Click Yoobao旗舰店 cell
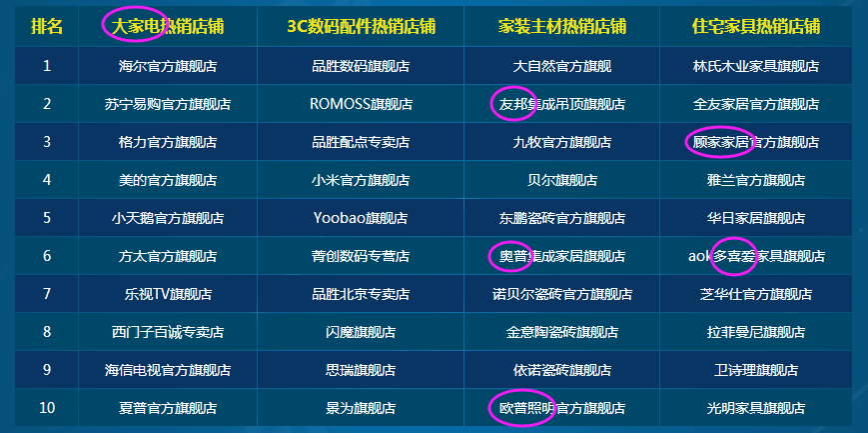Viewport: 868px width, 433px height. pos(361,218)
